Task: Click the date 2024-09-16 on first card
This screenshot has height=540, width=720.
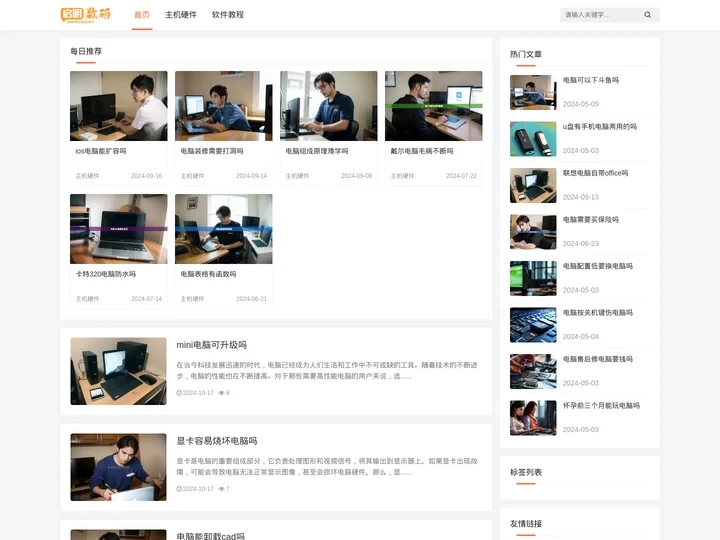Action: (146, 176)
